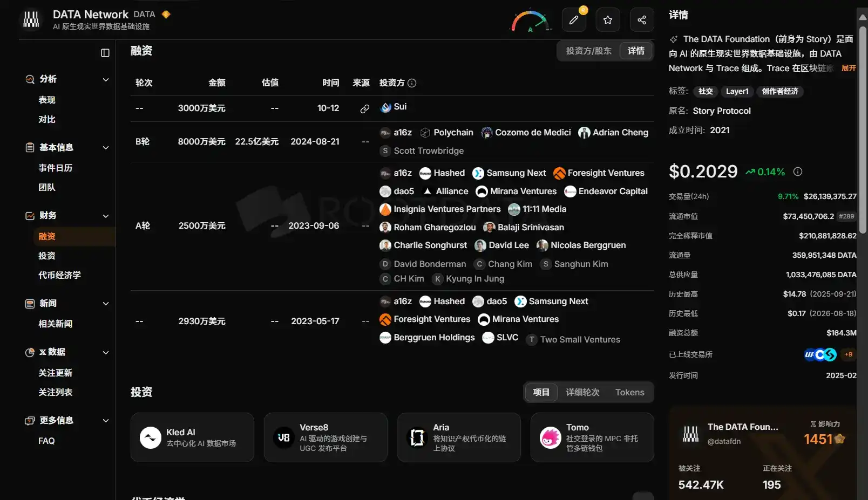Switch to Tokens tab in 投资 section

(629, 392)
